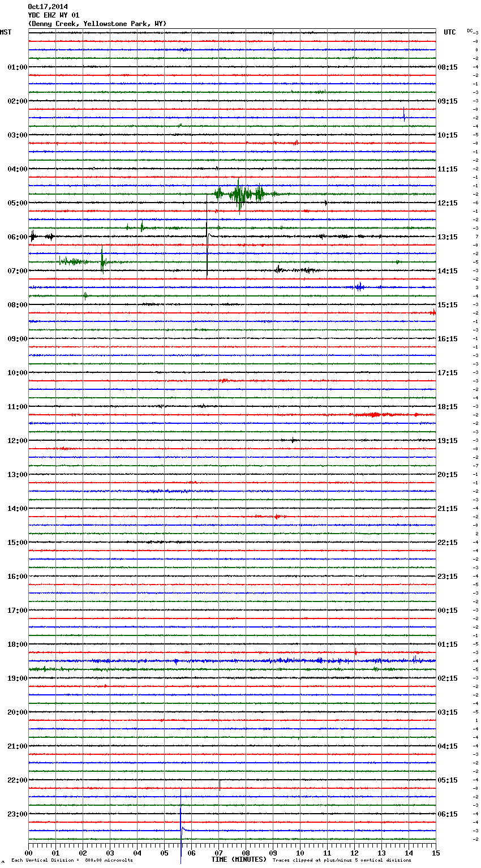Click the 02:15 UTC time label

point(448,678)
